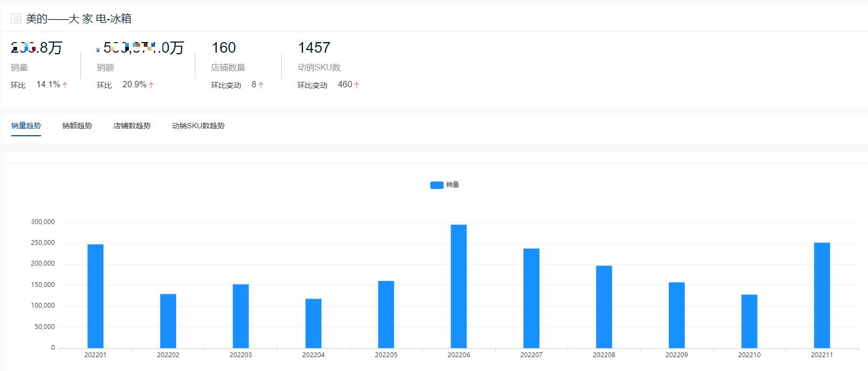Open the 店铺数趋势 tab

tap(132, 126)
